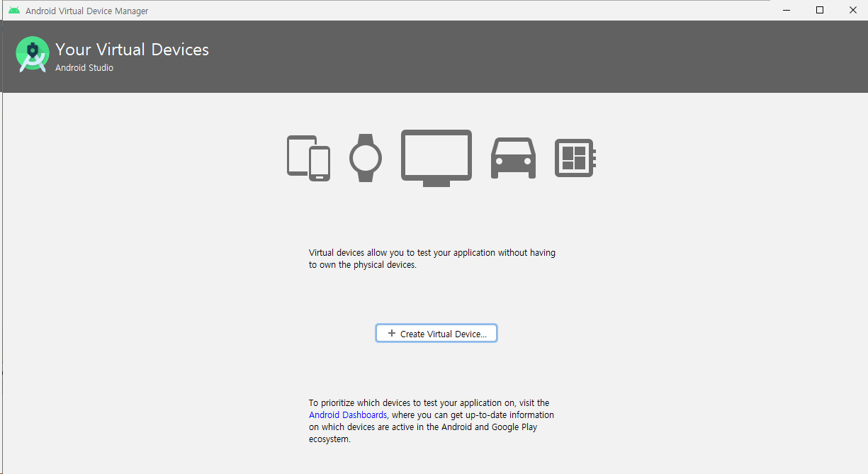Click the "Android Studio" subtitle text
The height and width of the screenshot is (474, 868).
[x=84, y=68]
